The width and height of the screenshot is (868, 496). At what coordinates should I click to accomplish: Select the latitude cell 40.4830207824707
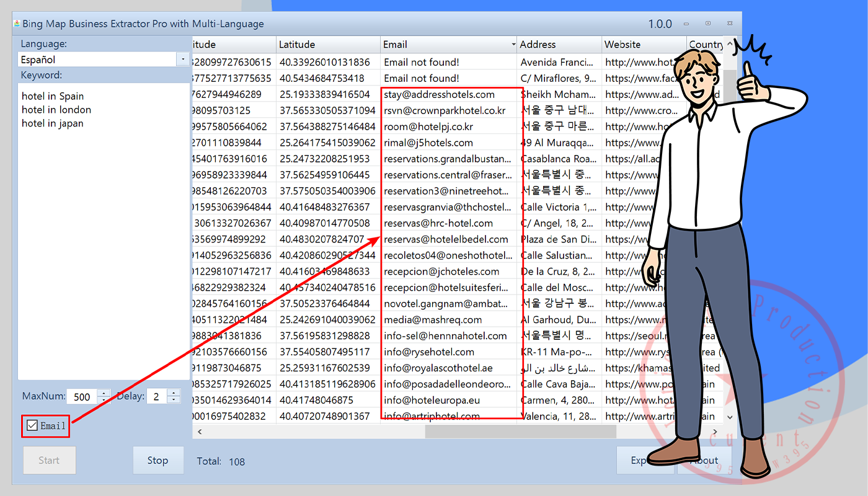point(328,239)
